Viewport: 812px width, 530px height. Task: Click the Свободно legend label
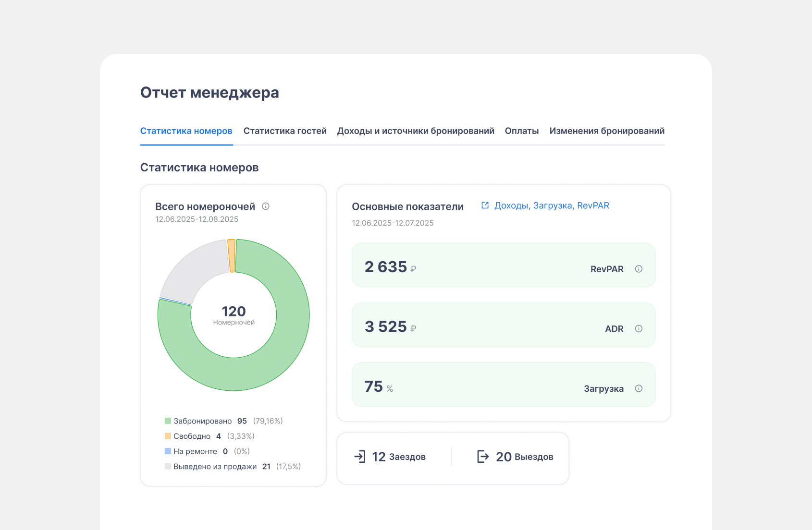tap(192, 436)
